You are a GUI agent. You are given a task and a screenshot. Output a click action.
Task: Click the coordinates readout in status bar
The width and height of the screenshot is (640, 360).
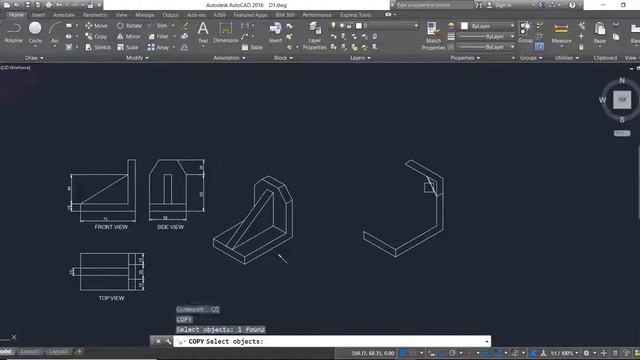tap(373, 353)
